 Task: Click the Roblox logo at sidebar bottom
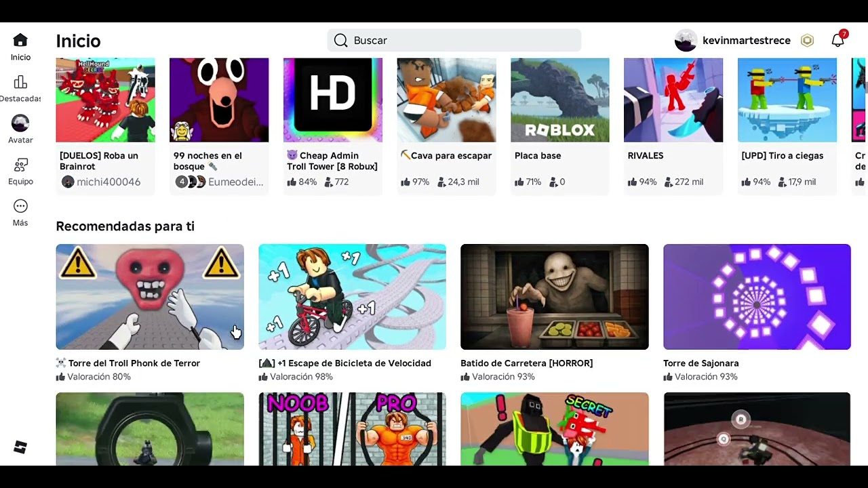(x=20, y=447)
